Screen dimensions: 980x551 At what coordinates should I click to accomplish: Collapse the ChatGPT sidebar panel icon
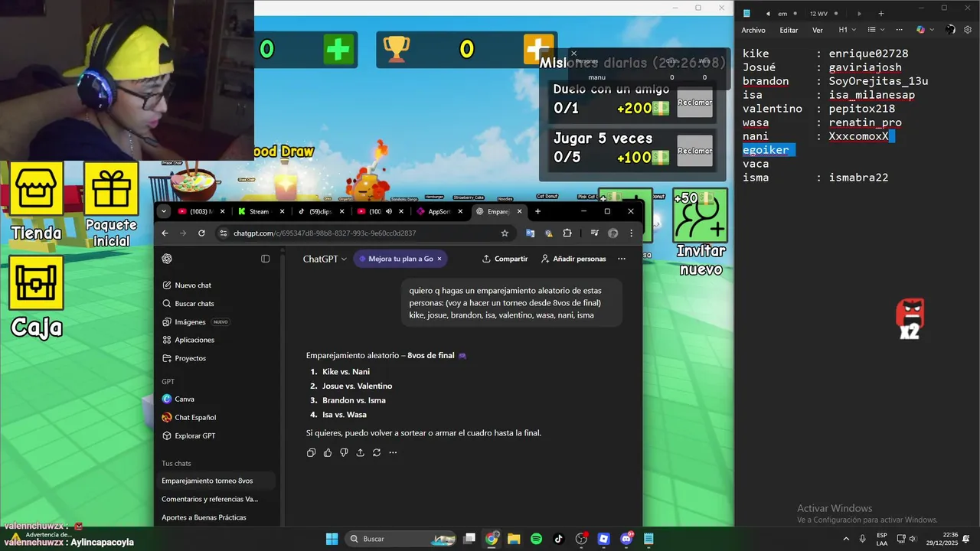[265, 259]
